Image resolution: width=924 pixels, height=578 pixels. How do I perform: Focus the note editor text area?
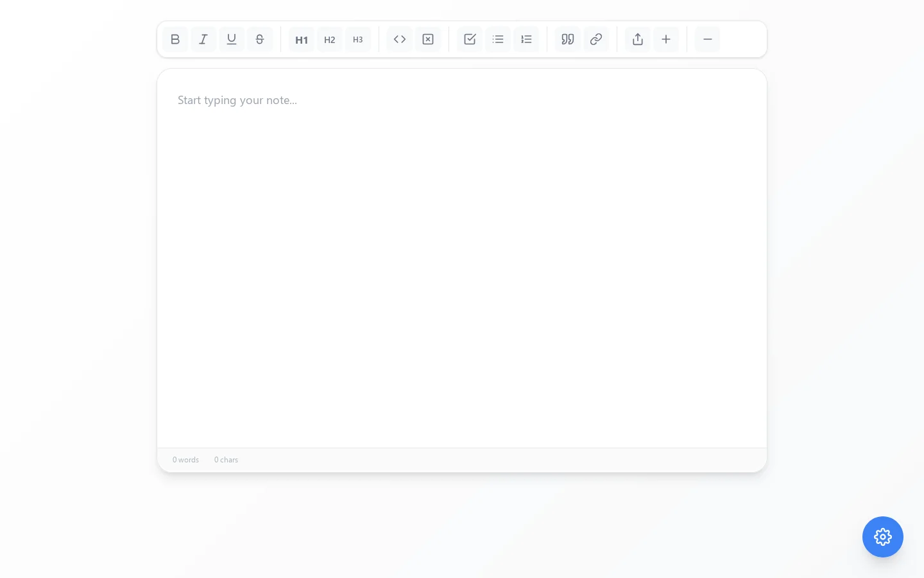(x=462, y=258)
